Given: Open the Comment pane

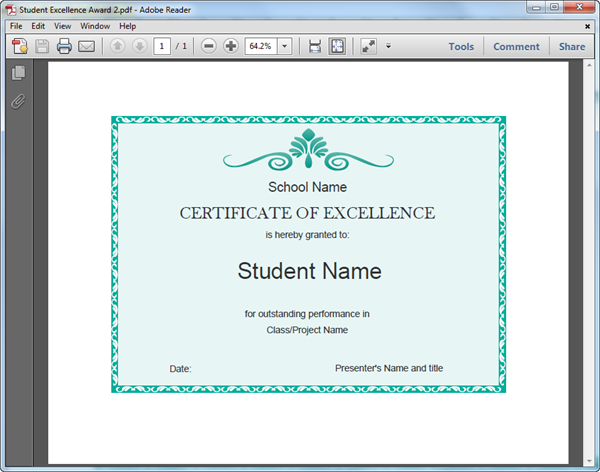Looking at the screenshot, I should tap(516, 46).
